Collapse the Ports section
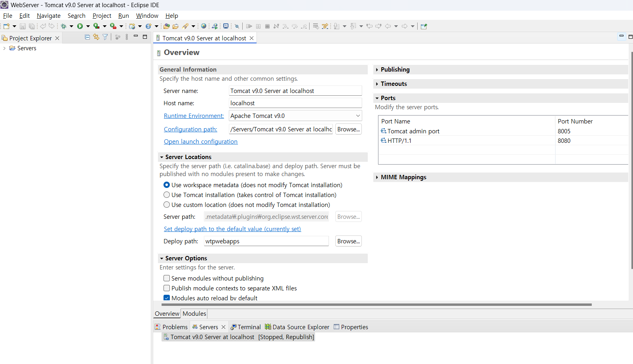This screenshot has width=633, height=364. click(x=377, y=98)
